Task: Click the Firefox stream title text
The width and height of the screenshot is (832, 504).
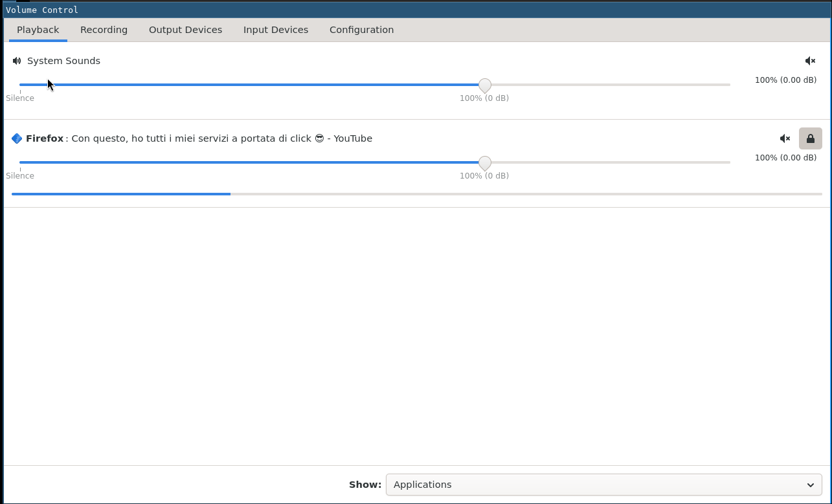Action: point(221,138)
